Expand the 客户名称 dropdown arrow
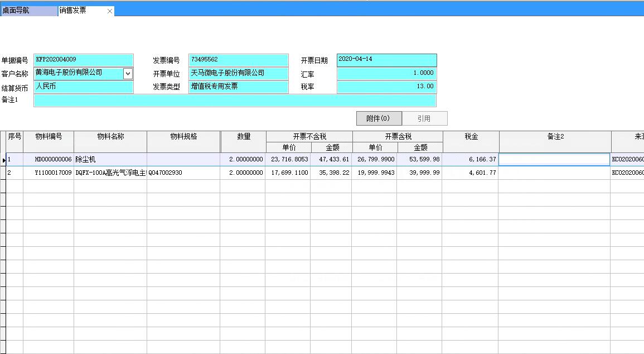The height and width of the screenshot is (354, 644). pyautogui.click(x=128, y=73)
